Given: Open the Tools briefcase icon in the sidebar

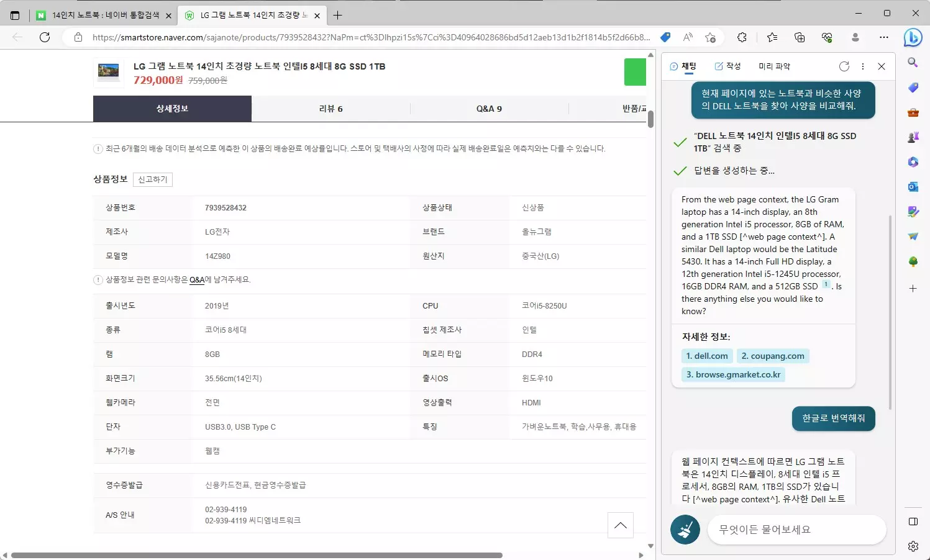Looking at the screenshot, I should [x=913, y=112].
